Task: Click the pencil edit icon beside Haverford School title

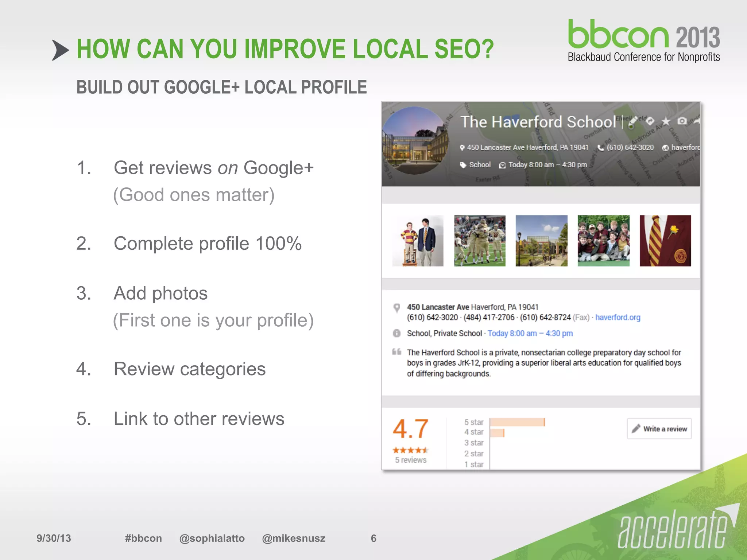Action: pos(634,122)
